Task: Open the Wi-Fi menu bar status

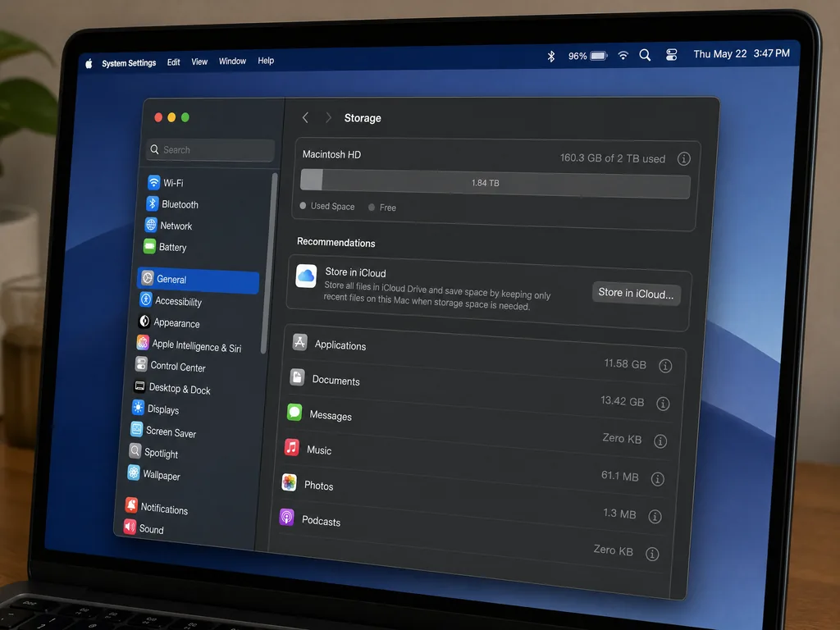Action: tap(623, 55)
